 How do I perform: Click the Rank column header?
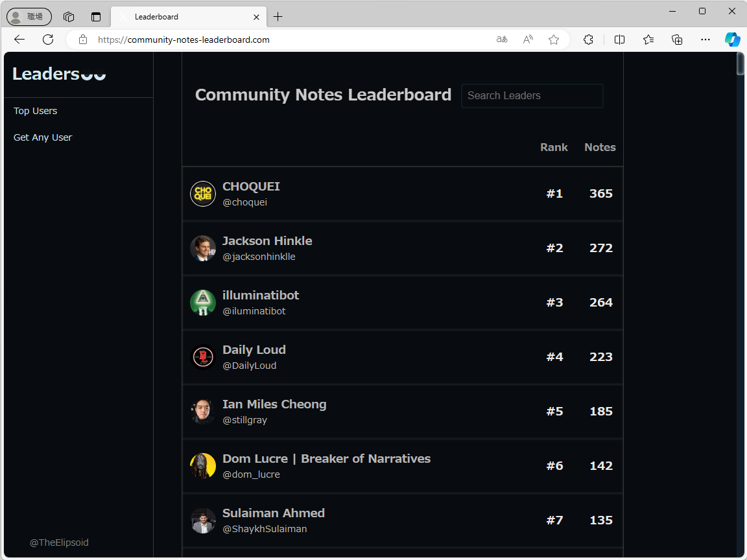coord(554,148)
